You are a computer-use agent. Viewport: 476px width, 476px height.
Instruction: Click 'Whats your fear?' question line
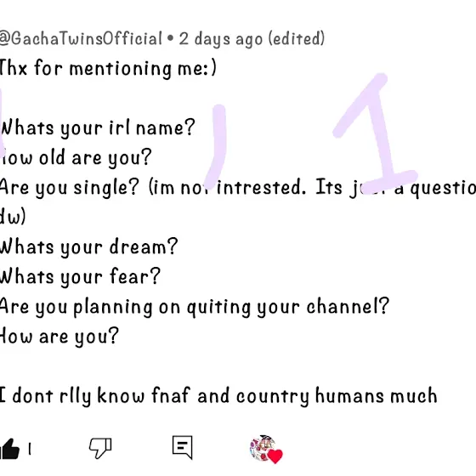click(x=80, y=277)
